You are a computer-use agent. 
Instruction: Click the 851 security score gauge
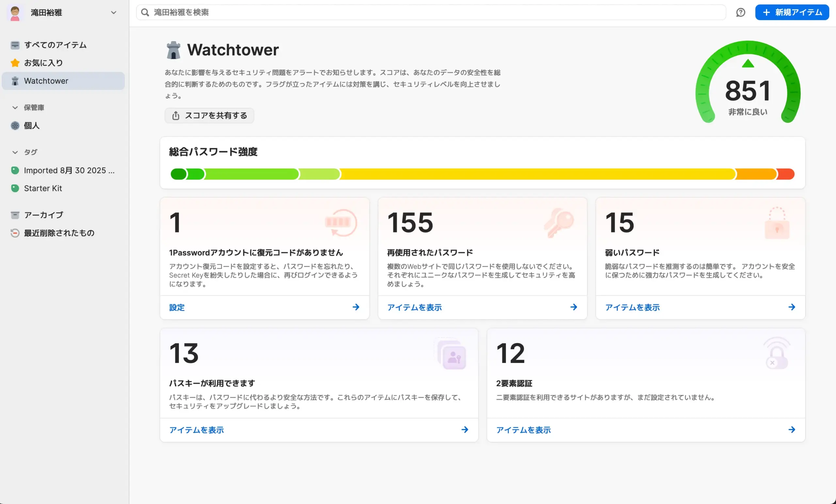pyautogui.click(x=748, y=82)
